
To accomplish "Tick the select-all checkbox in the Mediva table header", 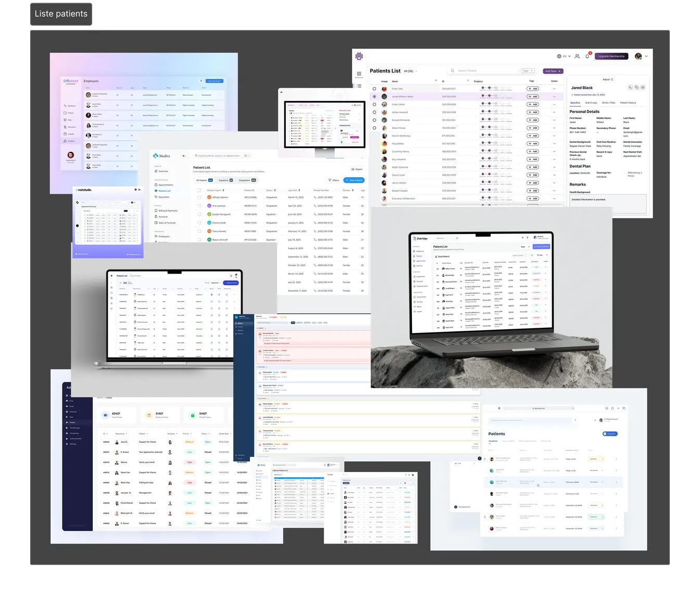I will click(199, 190).
